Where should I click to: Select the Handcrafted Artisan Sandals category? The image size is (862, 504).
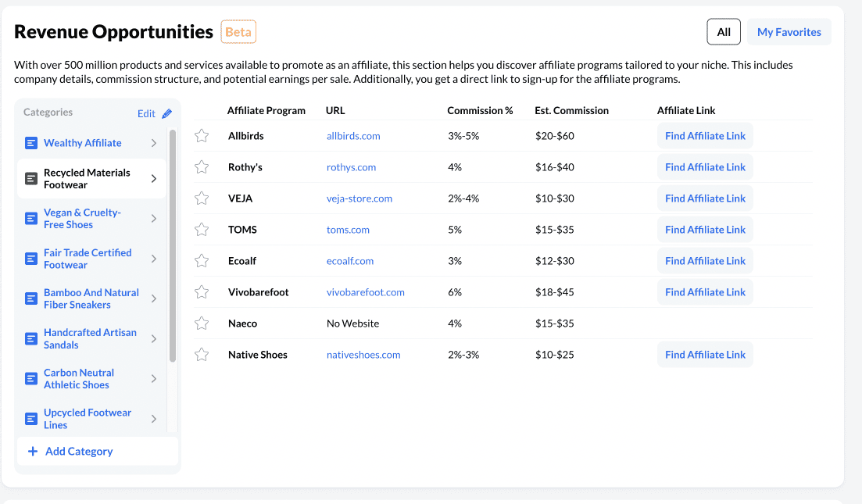coord(90,338)
